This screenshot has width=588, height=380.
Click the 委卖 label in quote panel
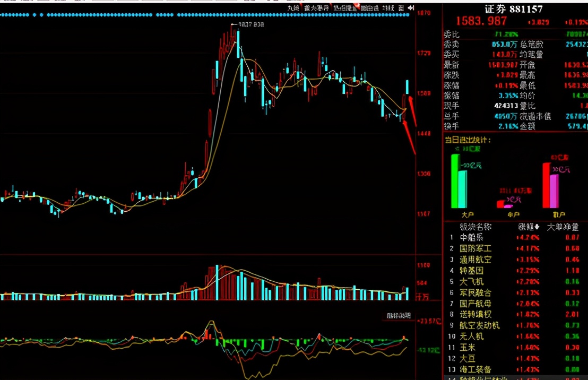[x=452, y=45]
